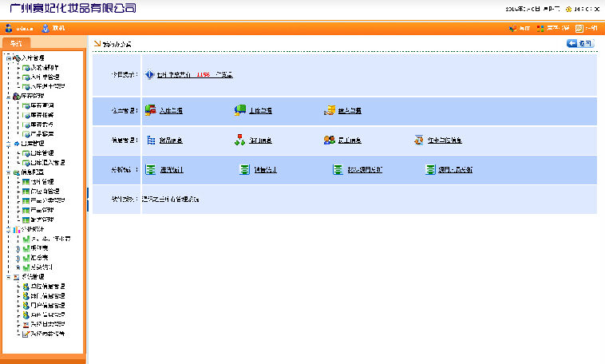Click the pencil notepad icon on last tree item
The height and width of the screenshot is (364, 605).
click(26, 334)
